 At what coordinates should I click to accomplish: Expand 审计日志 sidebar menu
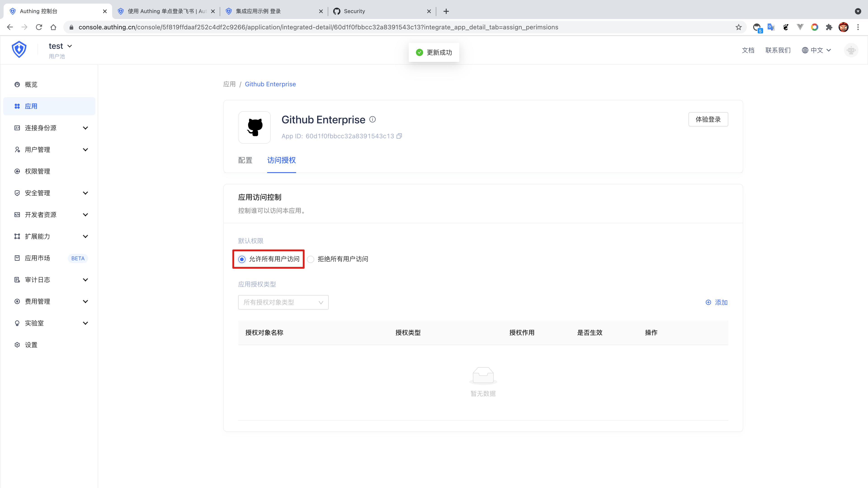pos(49,280)
